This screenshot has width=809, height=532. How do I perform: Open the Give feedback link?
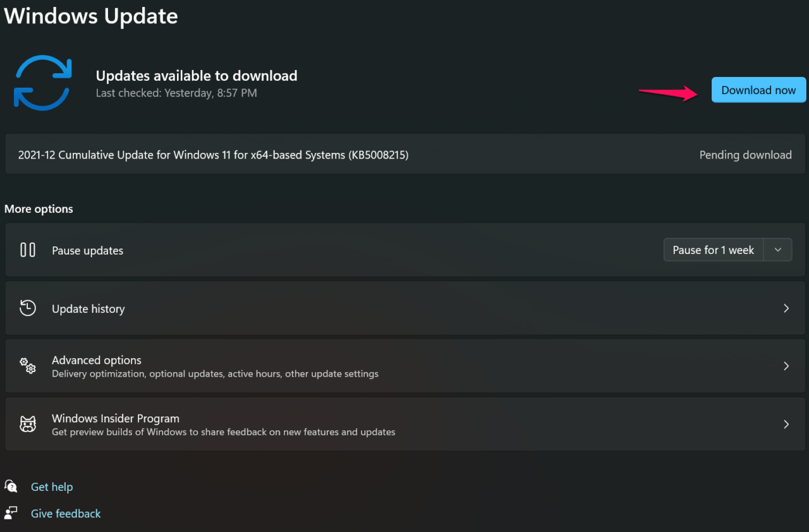(x=66, y=514)
